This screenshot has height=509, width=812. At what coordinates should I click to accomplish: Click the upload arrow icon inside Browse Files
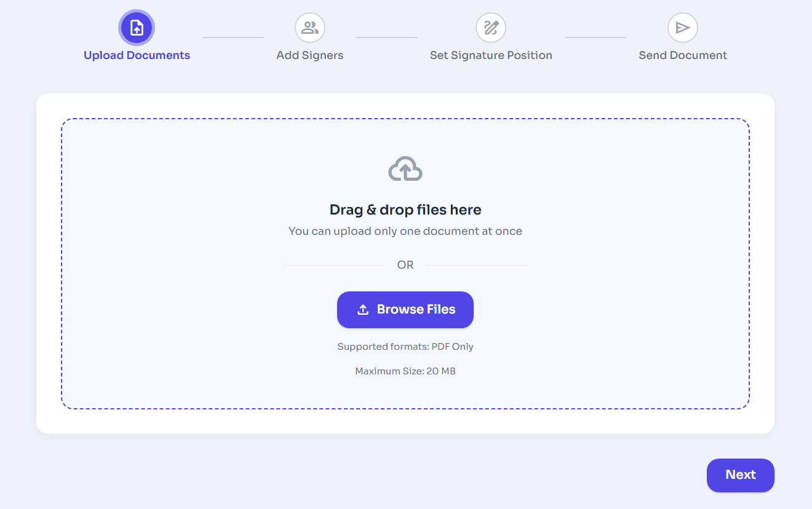363,310
